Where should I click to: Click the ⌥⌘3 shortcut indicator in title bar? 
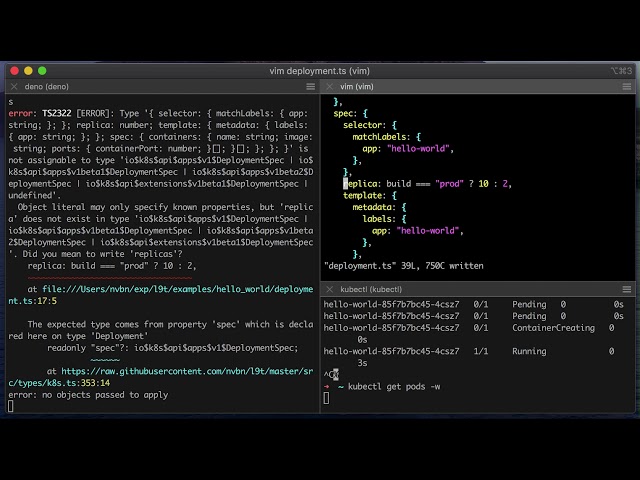(621, 71)
